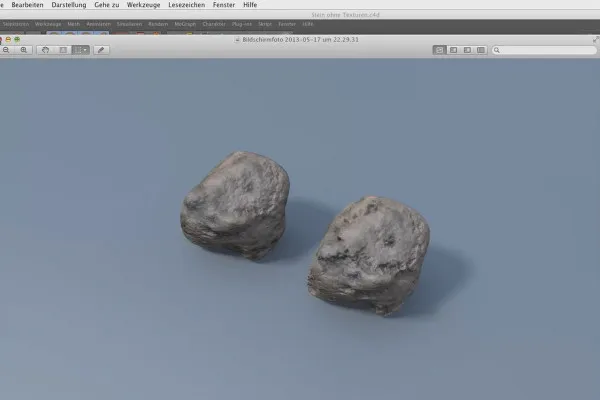Open Selektieren menu in Cinema 4D window

pyautogui.click(x=16, y=24)
